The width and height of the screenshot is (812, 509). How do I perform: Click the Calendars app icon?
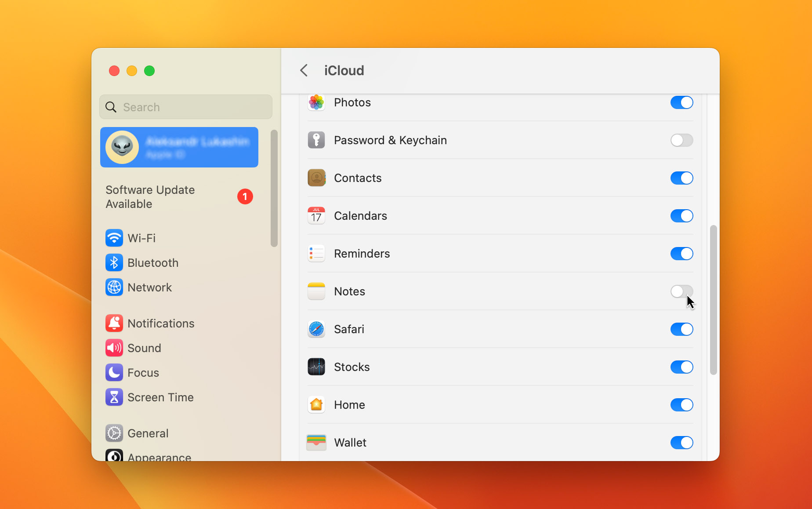[x=316, y=216]
